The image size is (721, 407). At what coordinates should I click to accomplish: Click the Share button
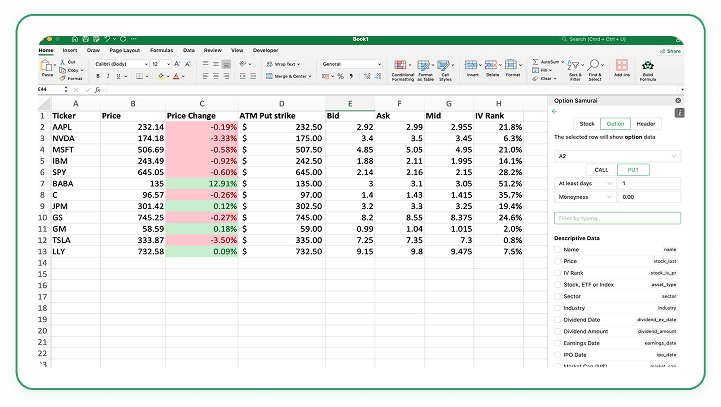click(x=670, y=51)
